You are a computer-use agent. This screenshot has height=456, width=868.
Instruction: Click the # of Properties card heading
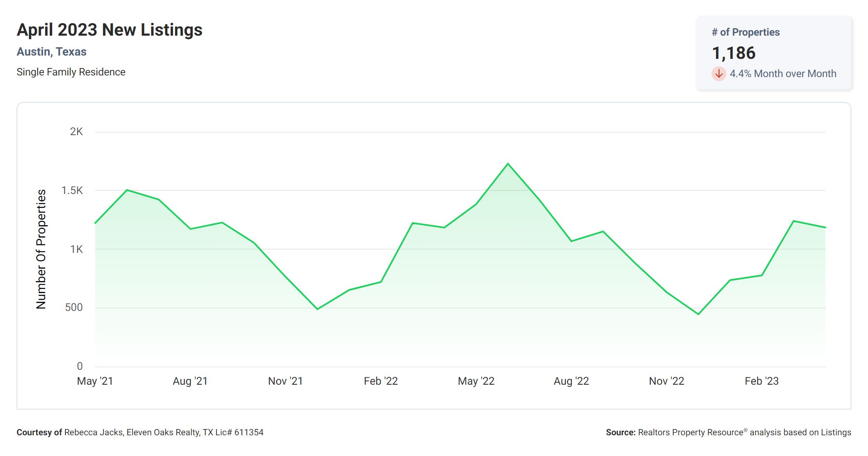(x=745, y=32)
